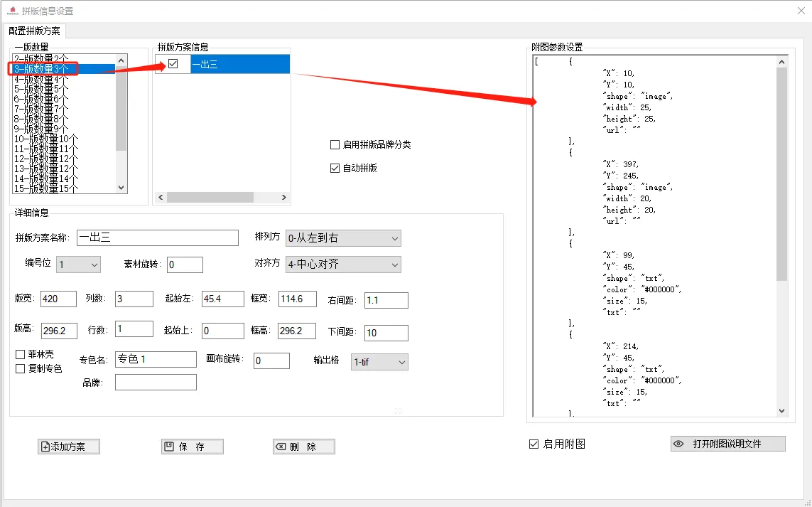
Task: Click 右间距 field with 1.1
Action: tap(386, 300)
